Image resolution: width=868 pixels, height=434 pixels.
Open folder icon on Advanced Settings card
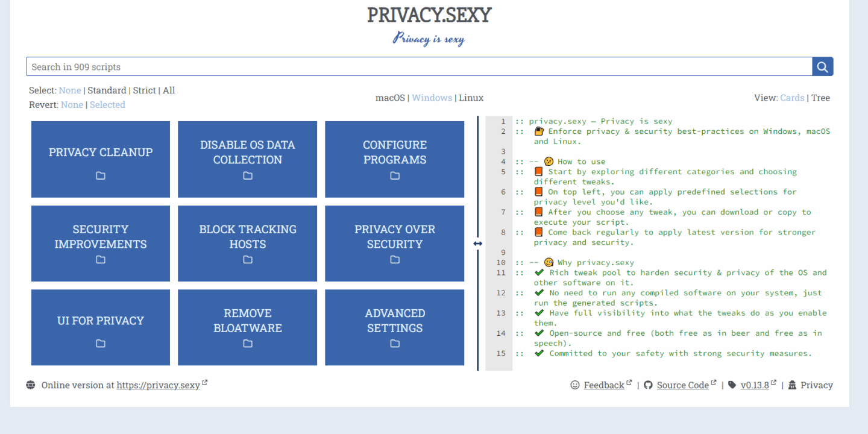coord(395,344)
